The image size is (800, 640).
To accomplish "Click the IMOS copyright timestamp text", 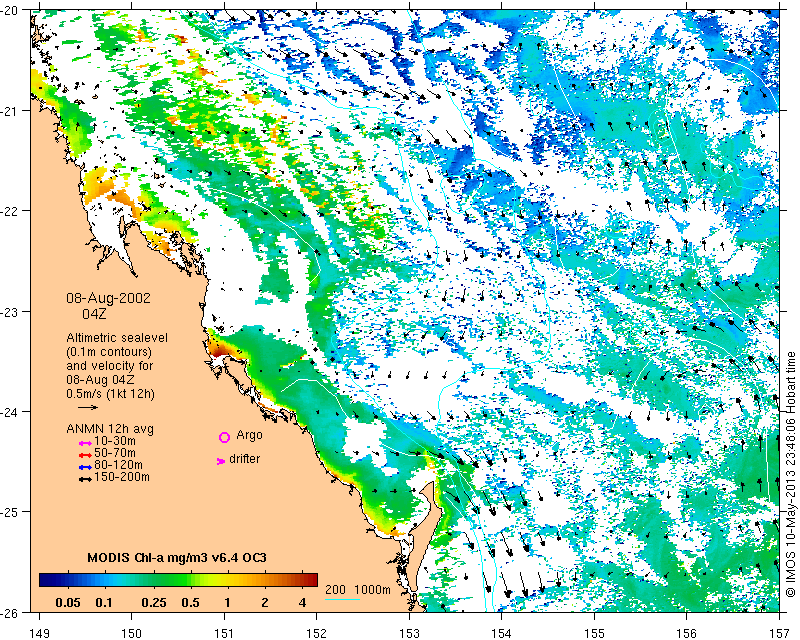I will tap(791, 473).
